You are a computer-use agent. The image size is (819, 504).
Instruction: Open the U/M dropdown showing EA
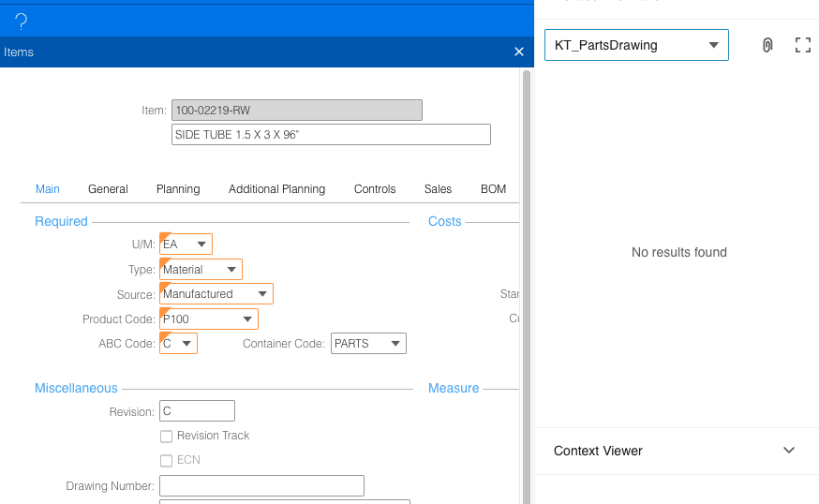point(186,244)
